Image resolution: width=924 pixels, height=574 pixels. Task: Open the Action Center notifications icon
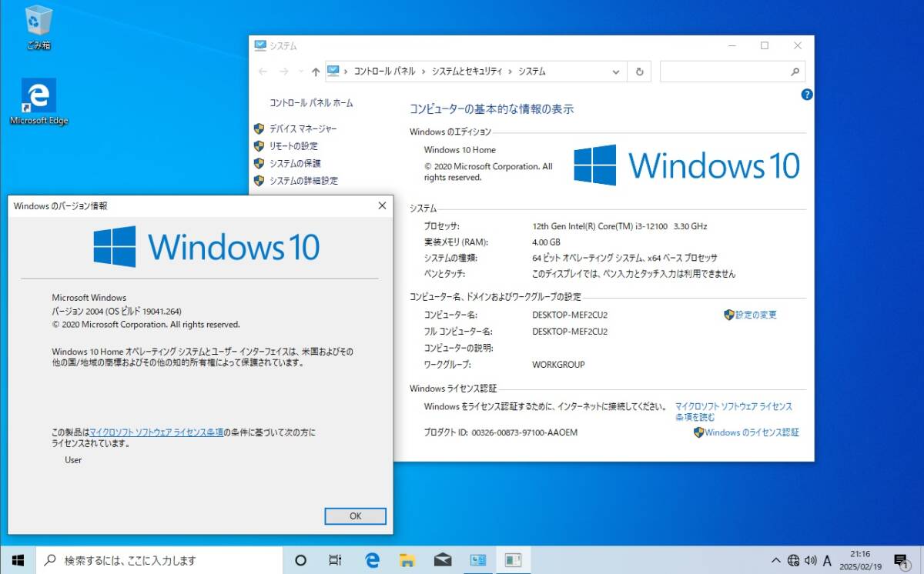click(901, 560)
